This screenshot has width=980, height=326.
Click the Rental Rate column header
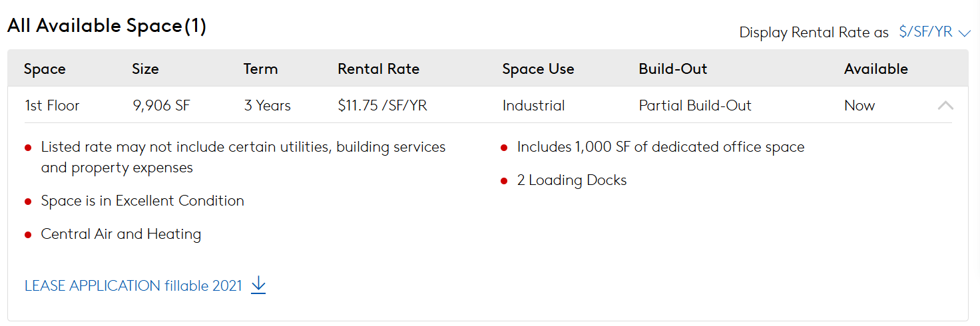tap(378, 69)
